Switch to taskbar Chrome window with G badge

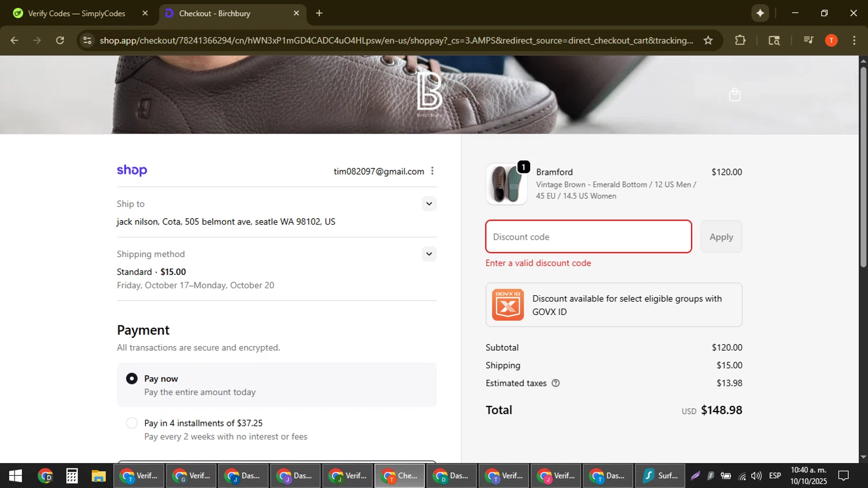191,476
